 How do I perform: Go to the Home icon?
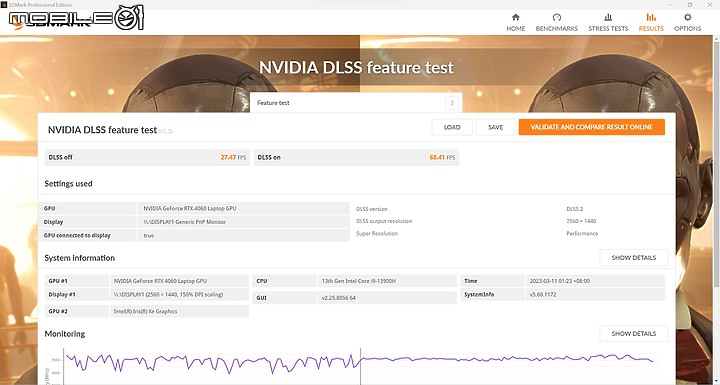click(x=516, y=17)
